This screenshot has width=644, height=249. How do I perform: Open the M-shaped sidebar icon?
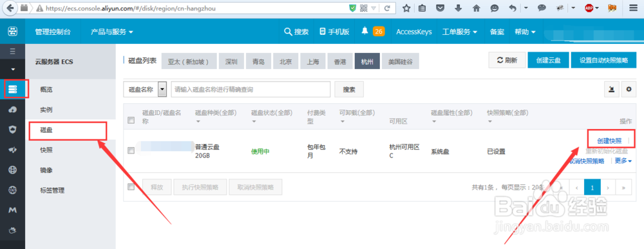click(13, 210)
